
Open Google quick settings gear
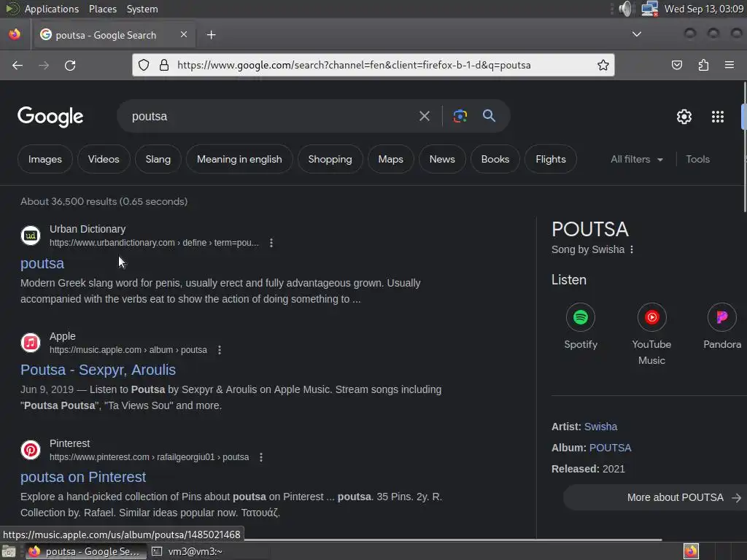(x=684, y=116)
